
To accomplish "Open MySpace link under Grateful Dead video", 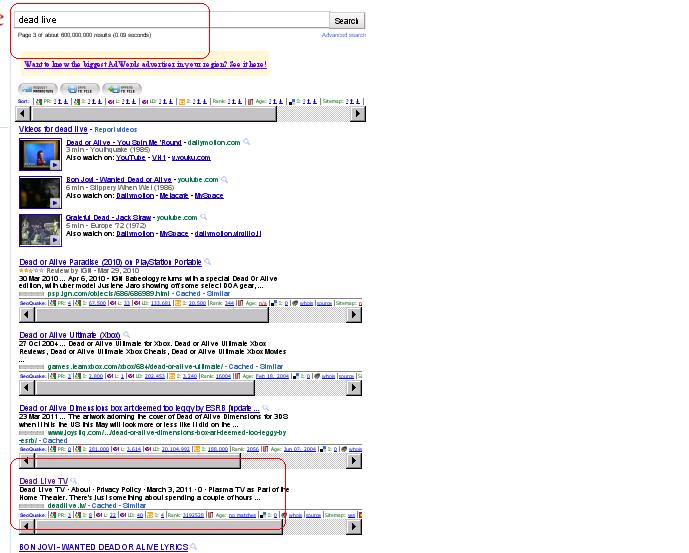I will [x=174, y=233].
